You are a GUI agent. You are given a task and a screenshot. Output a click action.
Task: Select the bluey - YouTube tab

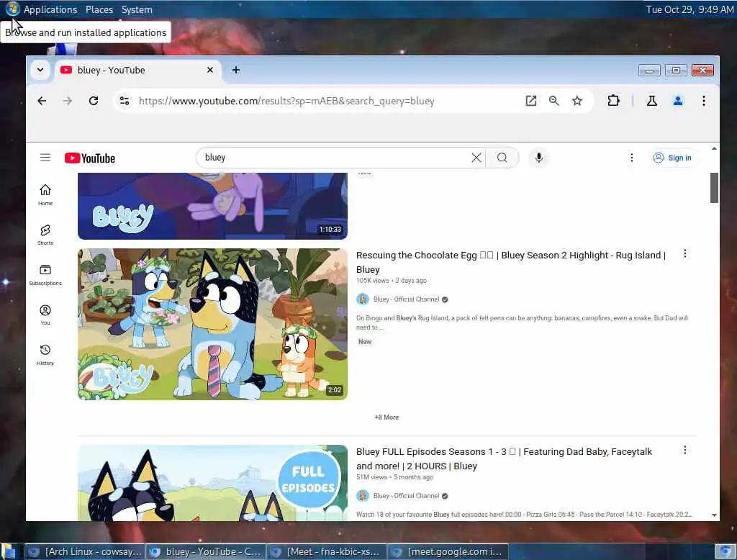pos(137,70)
